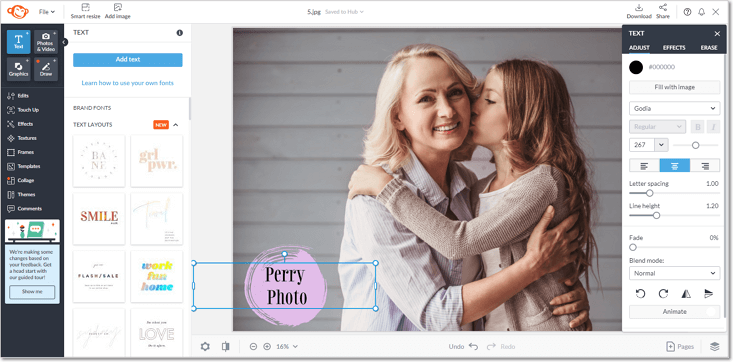Click the text panel info icon

pyautogui.click(x=180, y=33)
